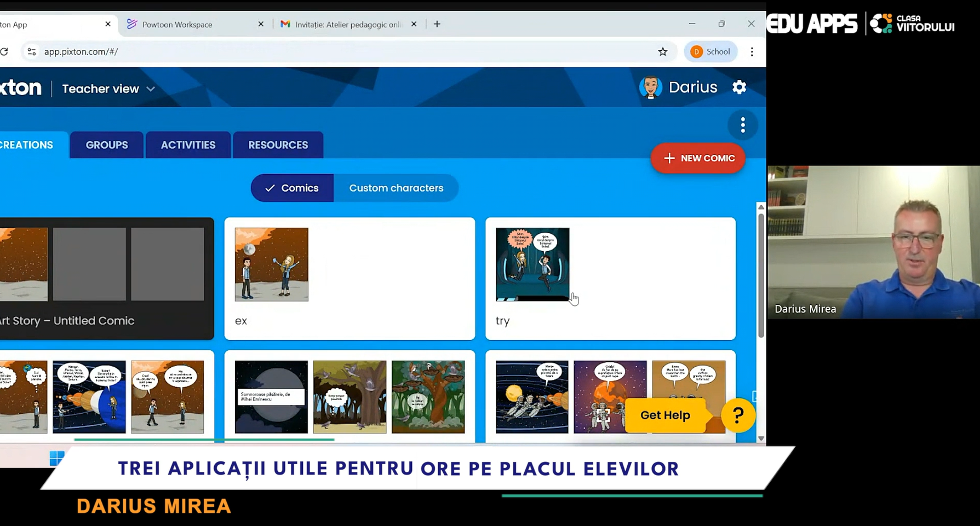Open the Somnoroase păsărele comic thumbnail
The width and height of the screenshot is (980, 526).
[x=271, y=397]
